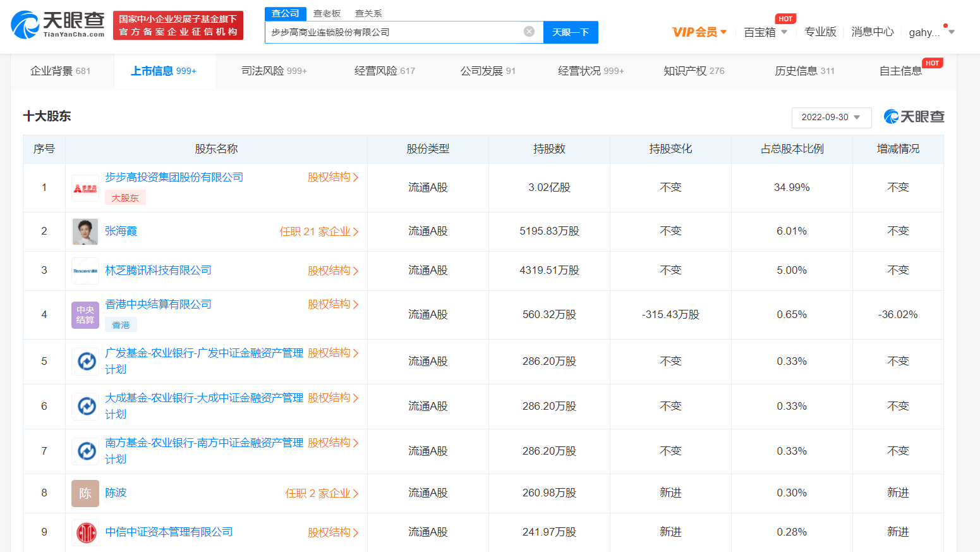Click the 持股数 column header

[x=549, y=149]
